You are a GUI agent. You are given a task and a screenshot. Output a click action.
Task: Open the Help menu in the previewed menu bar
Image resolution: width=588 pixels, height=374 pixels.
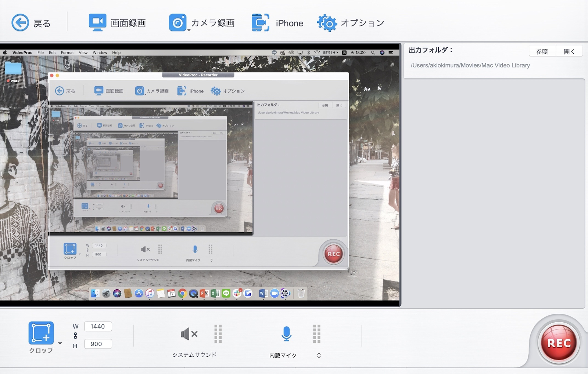(116, 52)
